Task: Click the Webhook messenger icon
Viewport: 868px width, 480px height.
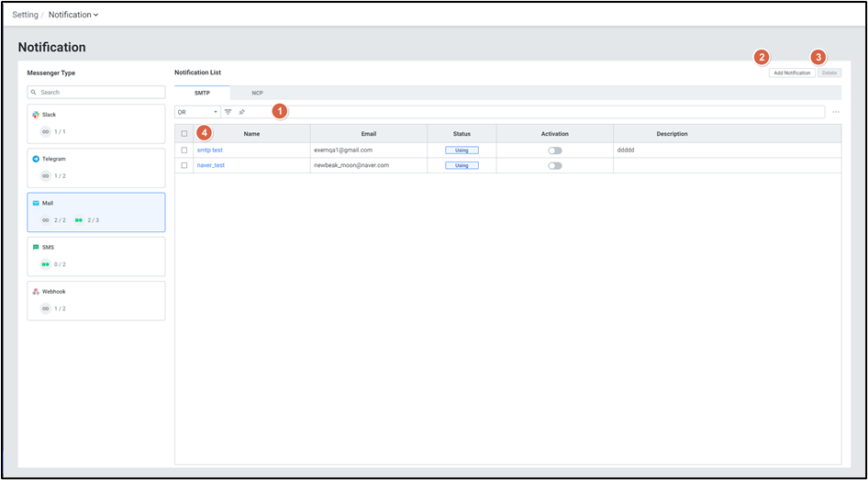Action: (36, 291)
